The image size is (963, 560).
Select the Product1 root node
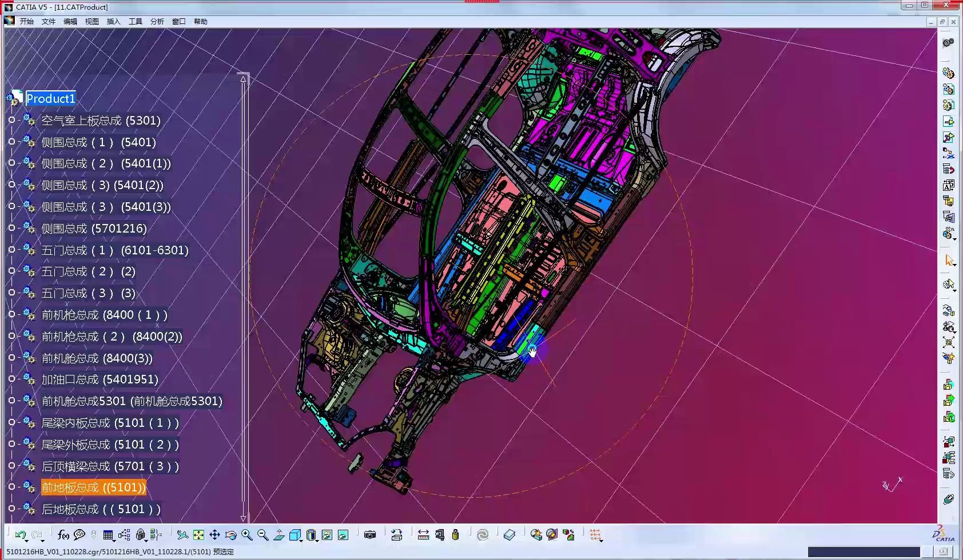pos(51,98)
